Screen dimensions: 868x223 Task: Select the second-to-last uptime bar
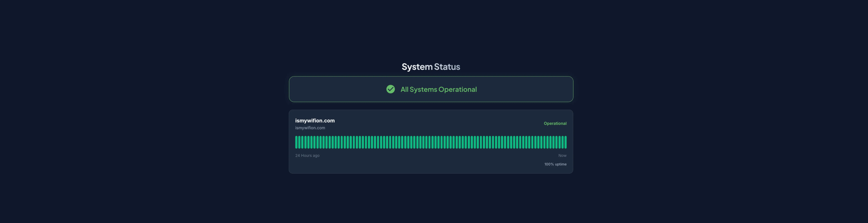563,142
